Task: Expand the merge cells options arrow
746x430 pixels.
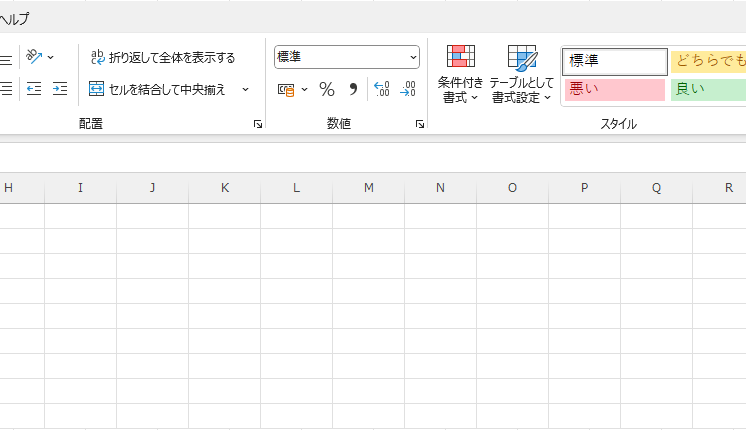Action: coord(245,89)
